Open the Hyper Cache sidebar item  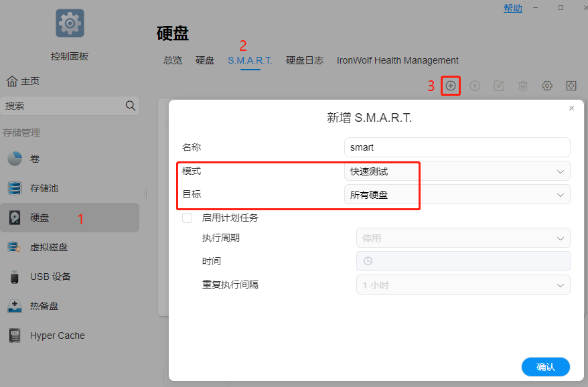(x=70, y=335)
